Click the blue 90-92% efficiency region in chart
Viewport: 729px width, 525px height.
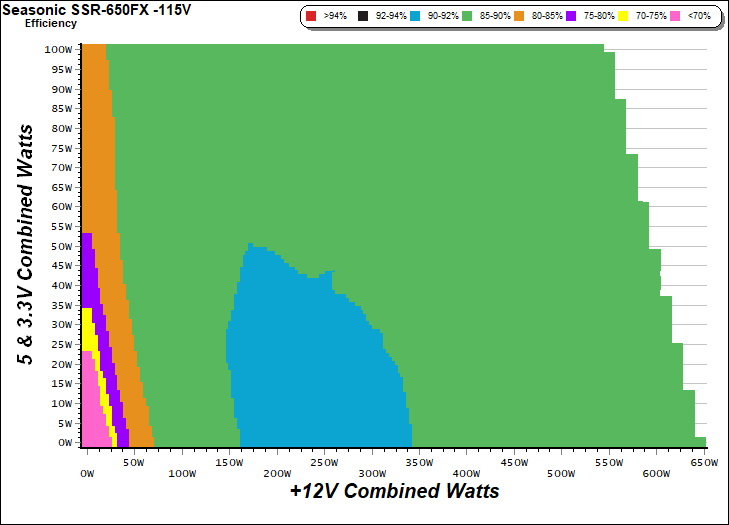[300, 360]
